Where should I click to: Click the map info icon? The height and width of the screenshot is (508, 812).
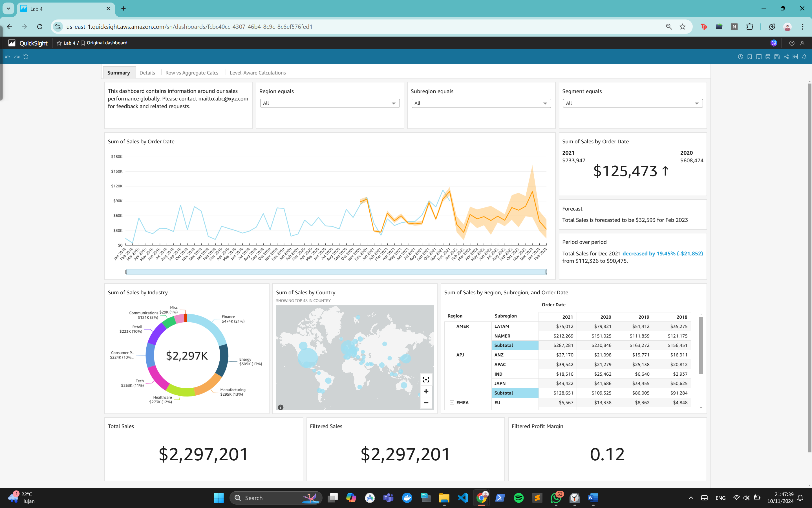[x=281, y=407]
